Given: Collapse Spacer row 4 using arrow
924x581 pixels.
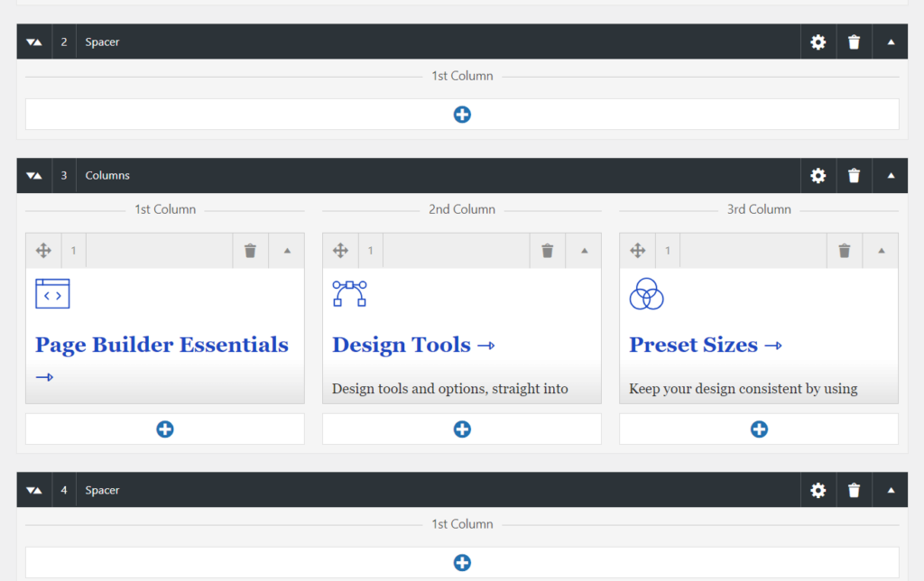Looking at the screenshot, I should [x=891, y=490].
